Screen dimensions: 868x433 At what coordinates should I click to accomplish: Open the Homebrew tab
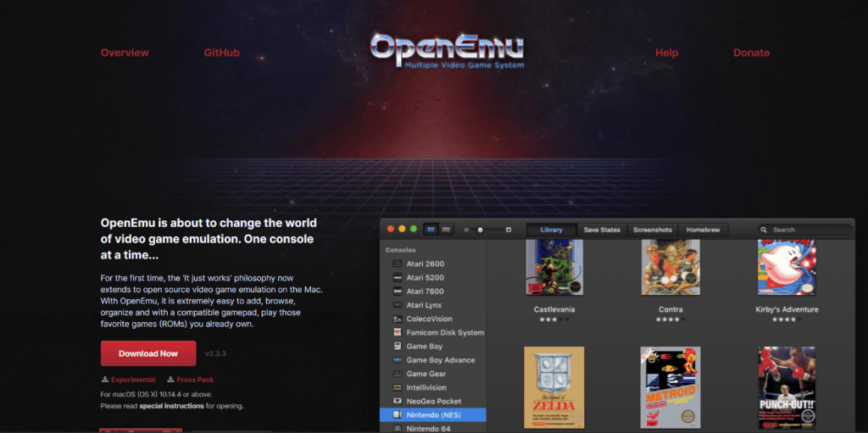click(x=703, y=230)
